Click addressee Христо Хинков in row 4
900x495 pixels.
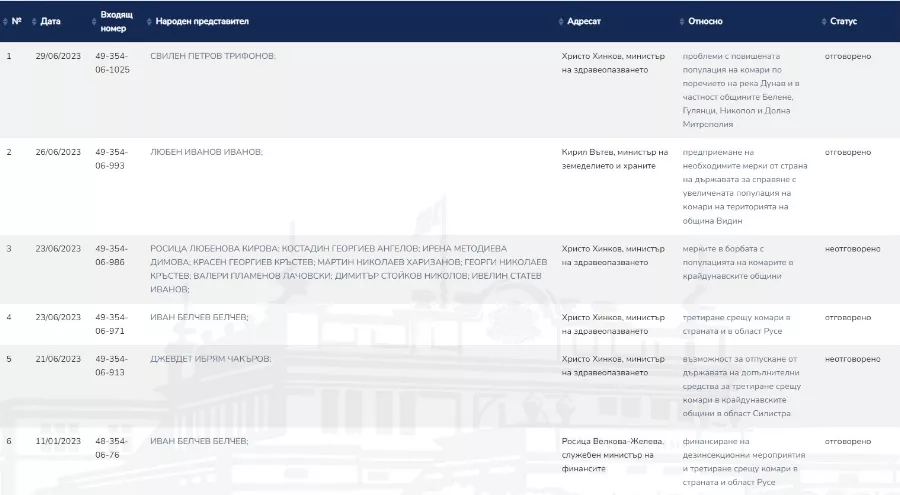613,324
